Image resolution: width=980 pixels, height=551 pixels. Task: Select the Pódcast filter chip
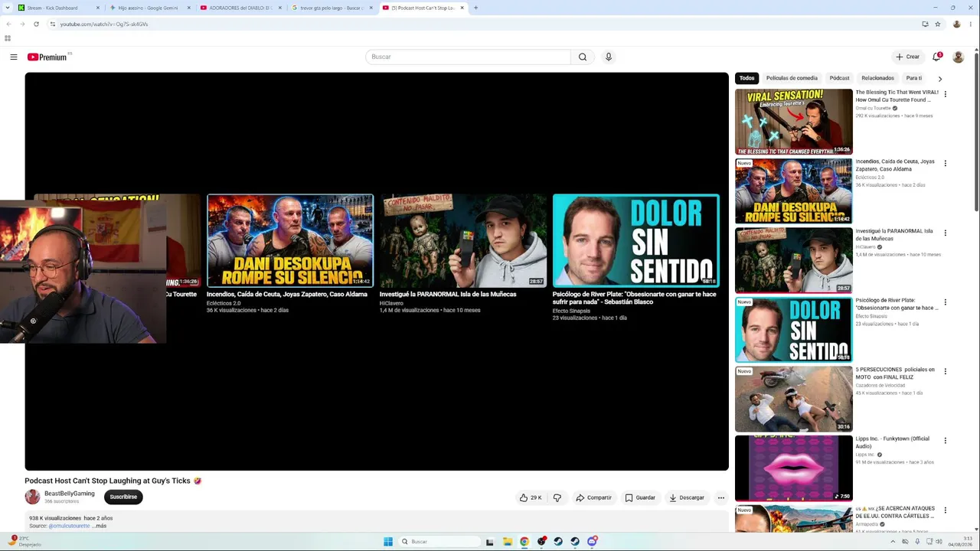pos(839,78)
